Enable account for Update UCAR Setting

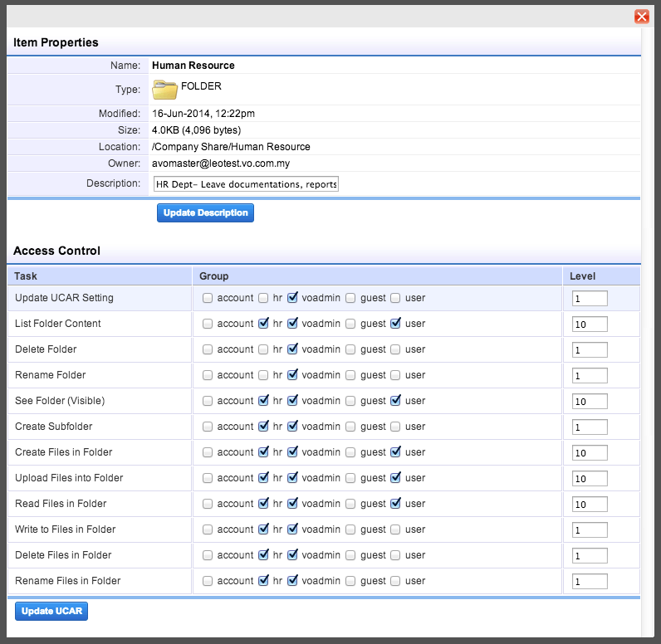pos(208,298)
